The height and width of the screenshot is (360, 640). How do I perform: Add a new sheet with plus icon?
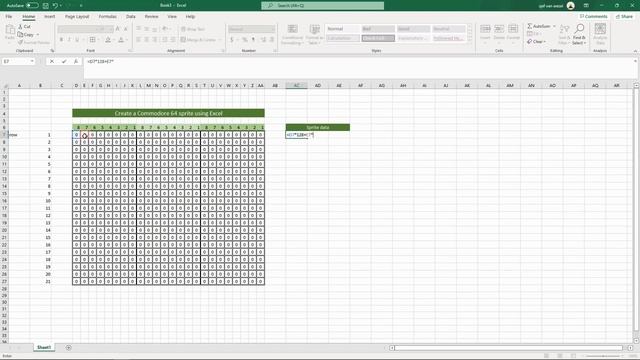click(x=69, y=348)
